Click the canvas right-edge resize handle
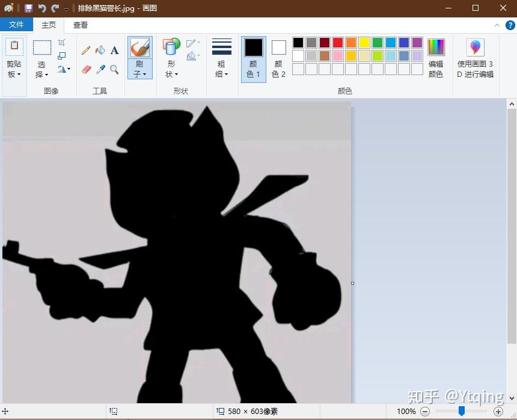The height and width of the screenshot is (420, 517). (353, 283)
